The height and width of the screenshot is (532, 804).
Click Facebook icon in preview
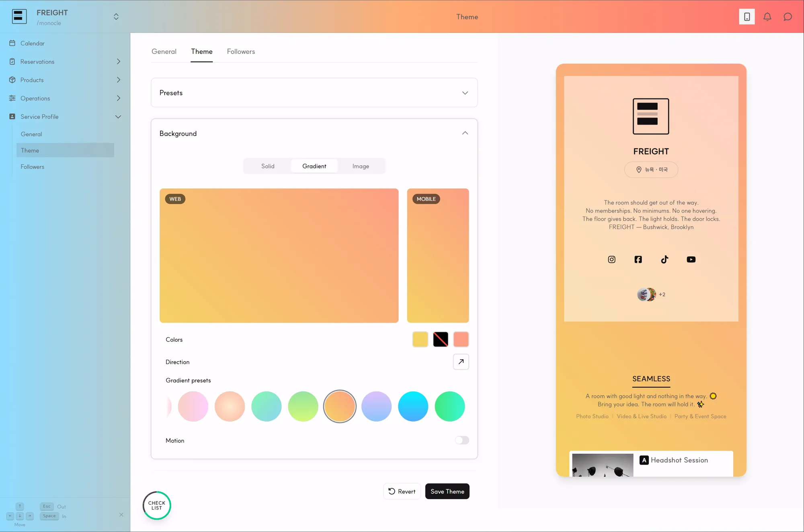pos(638,260)
